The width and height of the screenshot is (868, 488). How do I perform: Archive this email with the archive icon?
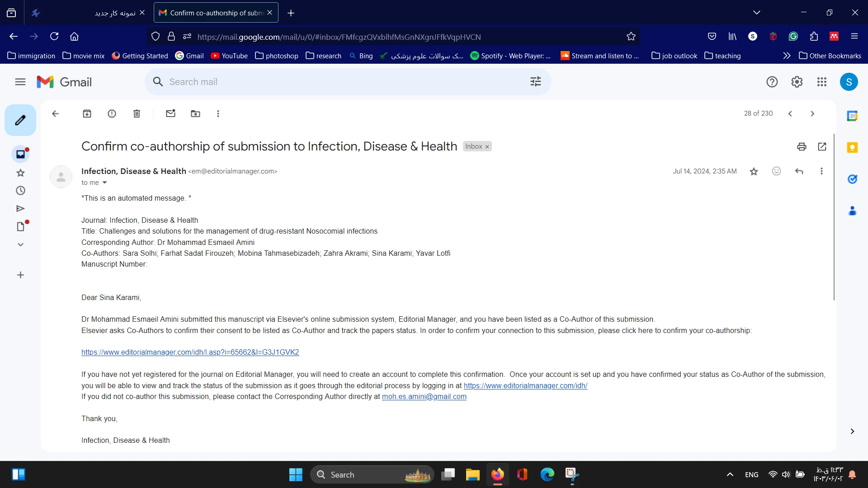click(87, 114)
